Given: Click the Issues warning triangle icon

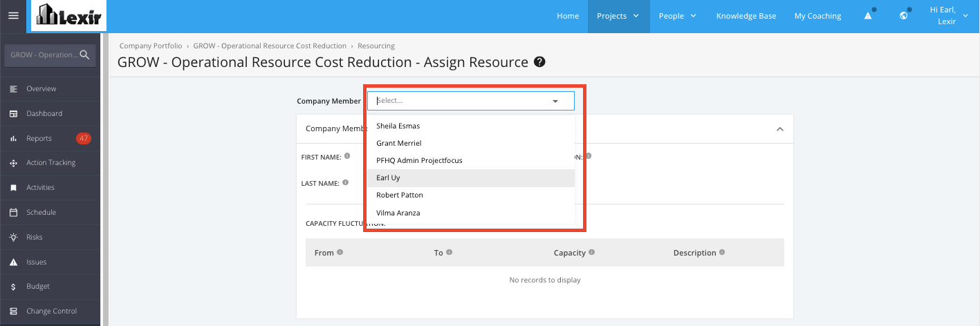Looking at the screenshot, I should pyautogui.click(x=13, y=262).
